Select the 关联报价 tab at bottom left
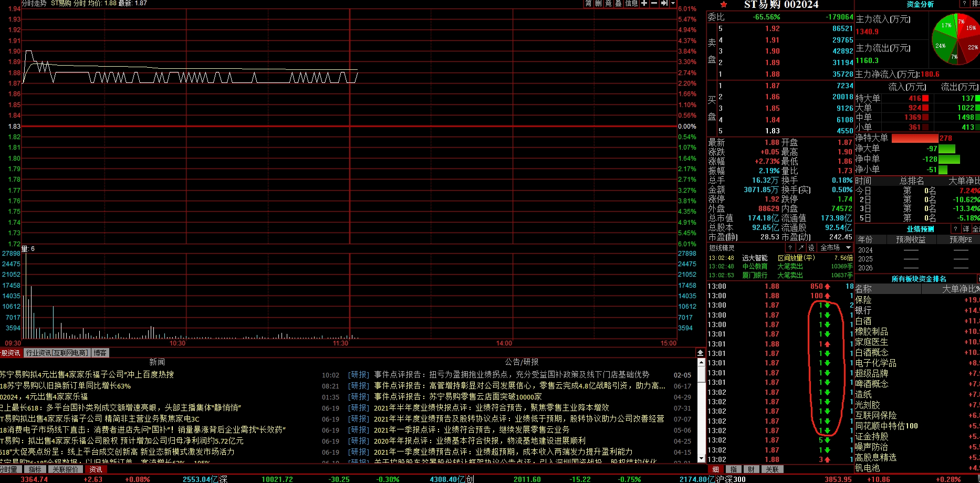 point(66,469)
